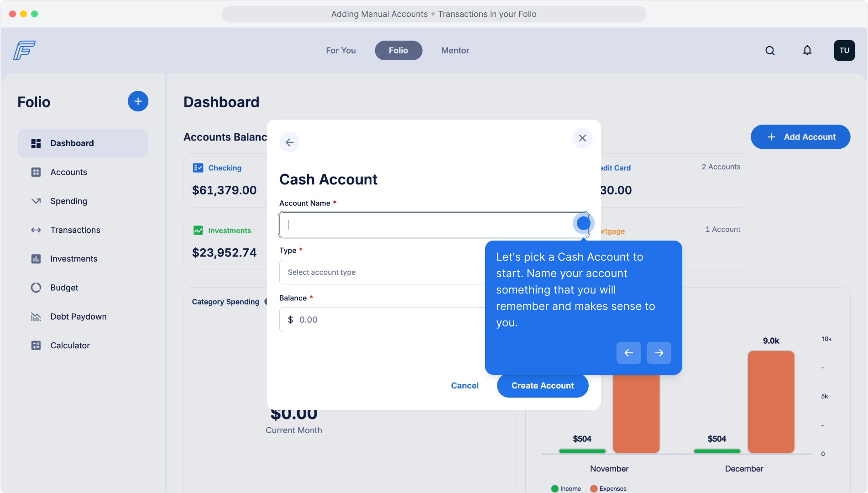The width and height of the screenshot is (868, 493).
Task: Click the December expenses bar
Action: click(771, 402)
